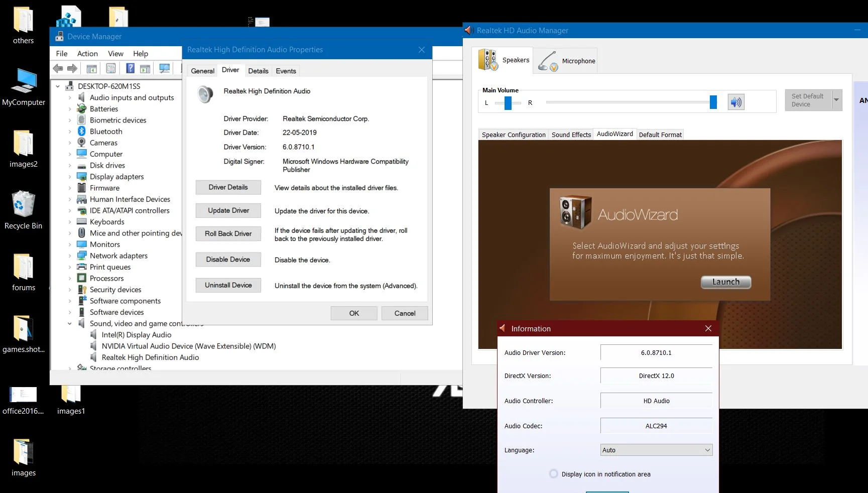Click the Disable Device button
Viewport: 868px width, 493px height.
pyautogui.click(x=228, y=260)
